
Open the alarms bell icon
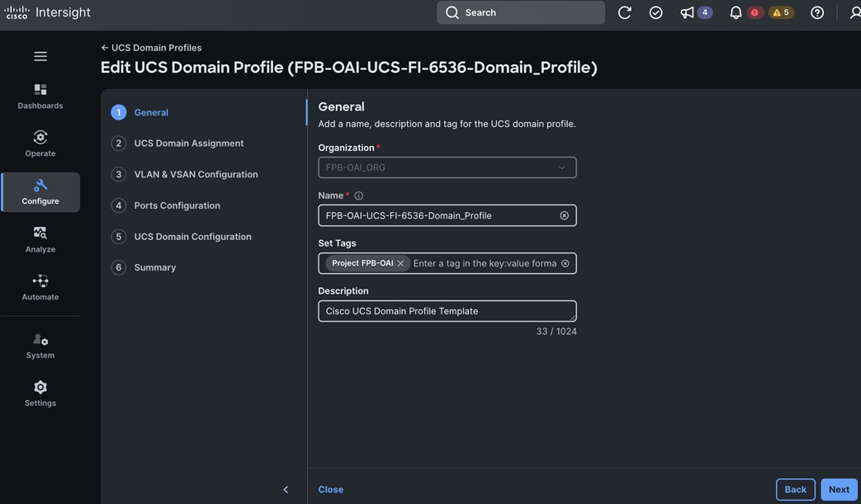tap(736, 12)
